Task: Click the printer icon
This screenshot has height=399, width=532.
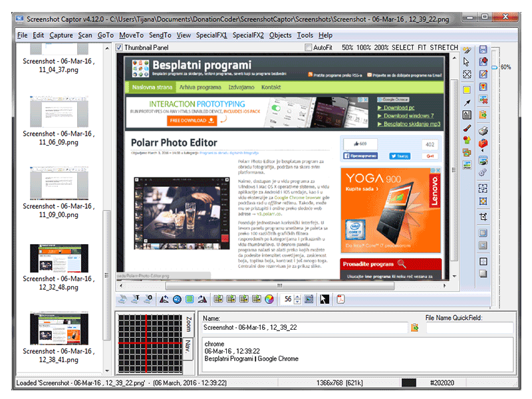Action: (x=483, y=130)
